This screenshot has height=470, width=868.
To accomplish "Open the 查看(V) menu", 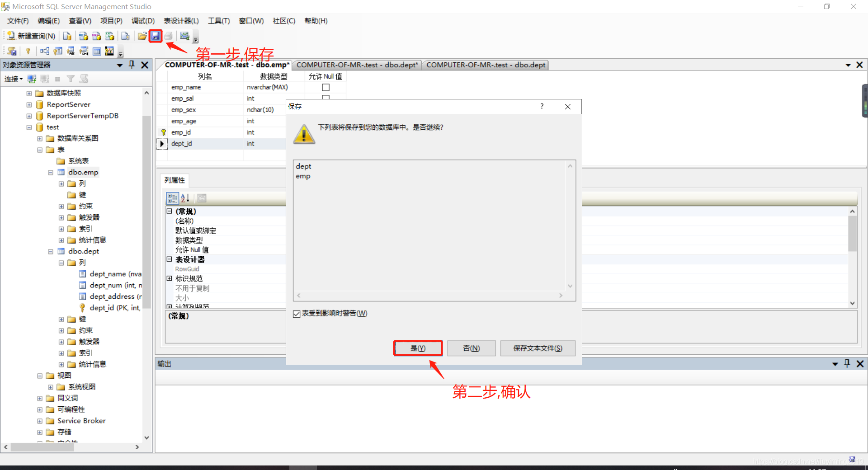I will (80, 21).
